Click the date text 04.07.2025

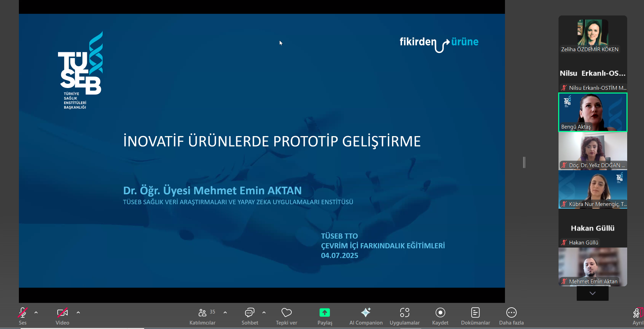click(340, 255)
